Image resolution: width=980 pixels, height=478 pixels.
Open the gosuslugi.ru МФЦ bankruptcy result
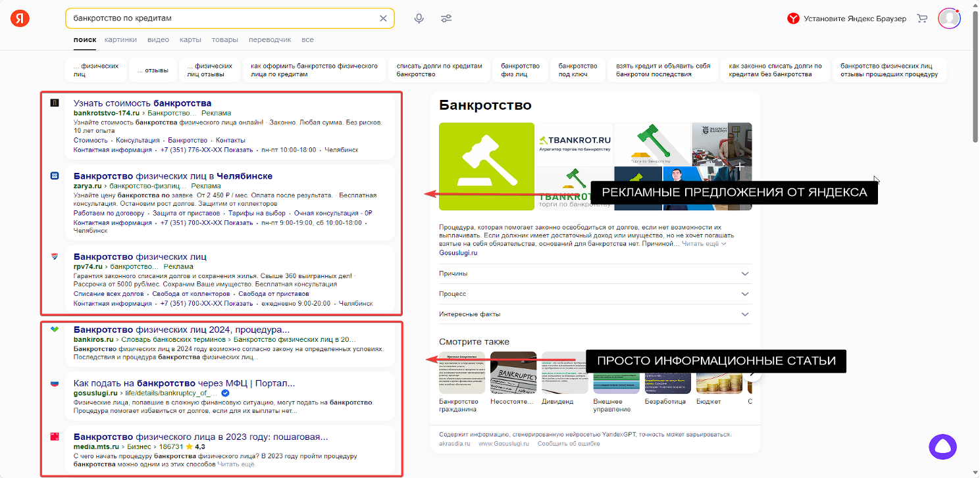[184, 383]
